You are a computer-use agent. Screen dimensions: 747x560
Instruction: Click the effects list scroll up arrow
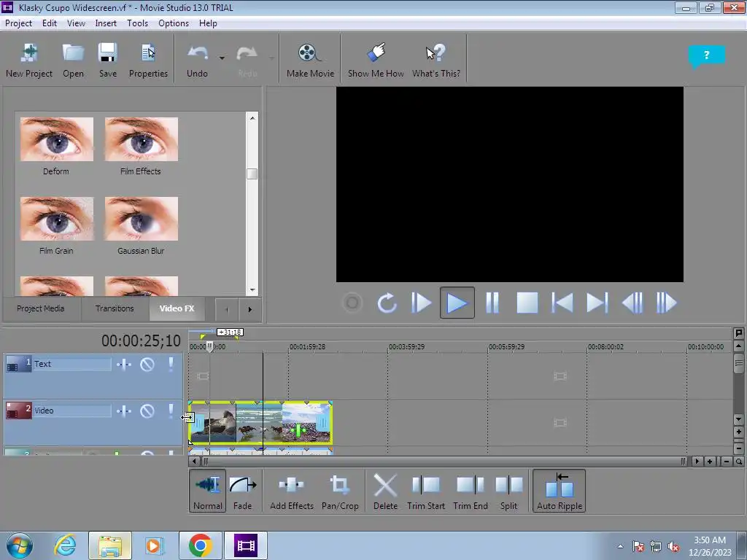[x=252, y=118]
